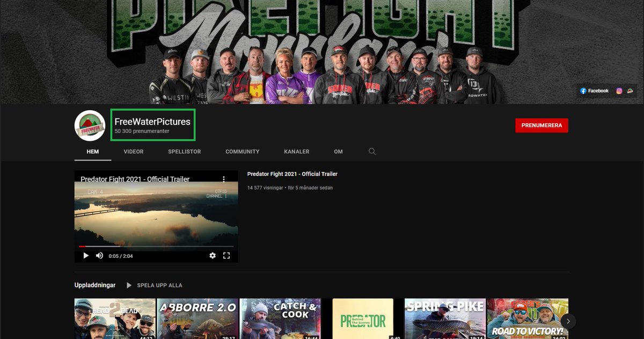The height and width of the screenshot is (339, 644).
Task: Open the Facebook link on the banner
Action: coord(594,91)
